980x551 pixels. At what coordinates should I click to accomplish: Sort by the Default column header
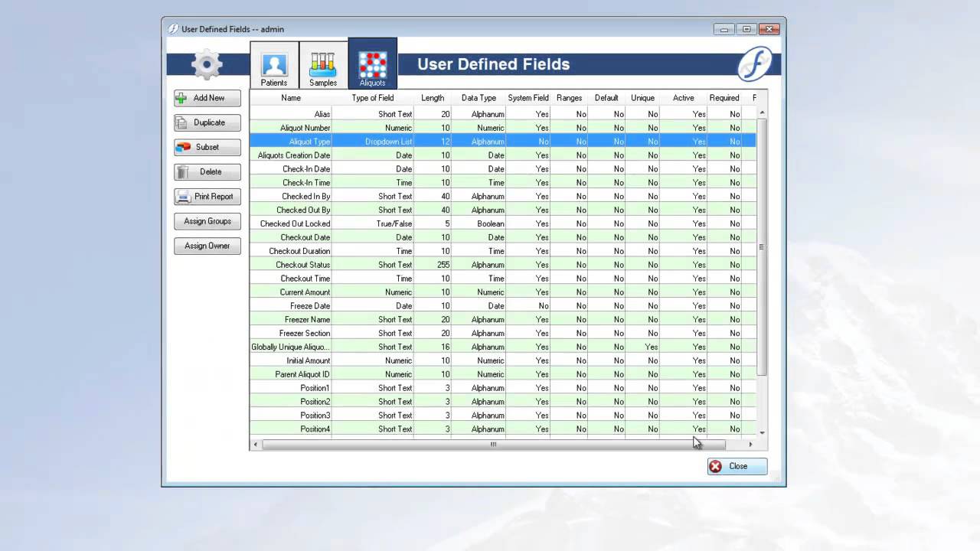tap(606, 98)
